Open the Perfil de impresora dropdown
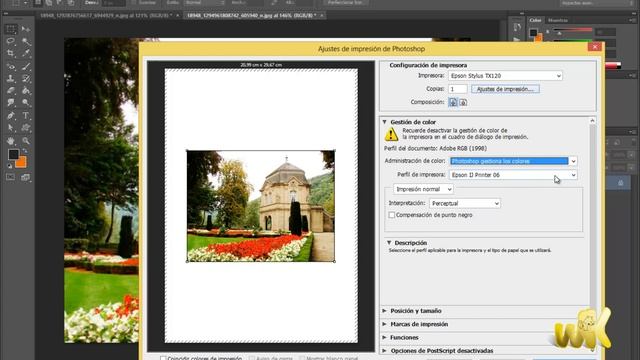Image resolution: width=640 pixels, height=360 pixels. (513, 175)
